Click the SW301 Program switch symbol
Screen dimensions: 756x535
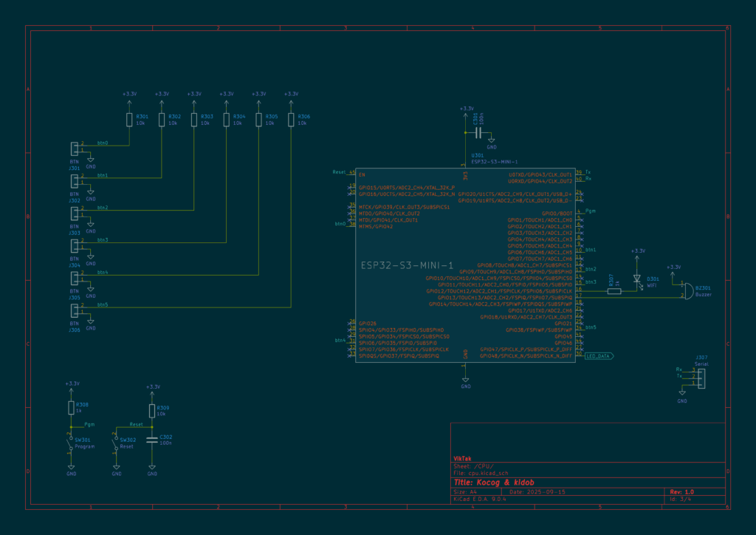coord(71,443)
